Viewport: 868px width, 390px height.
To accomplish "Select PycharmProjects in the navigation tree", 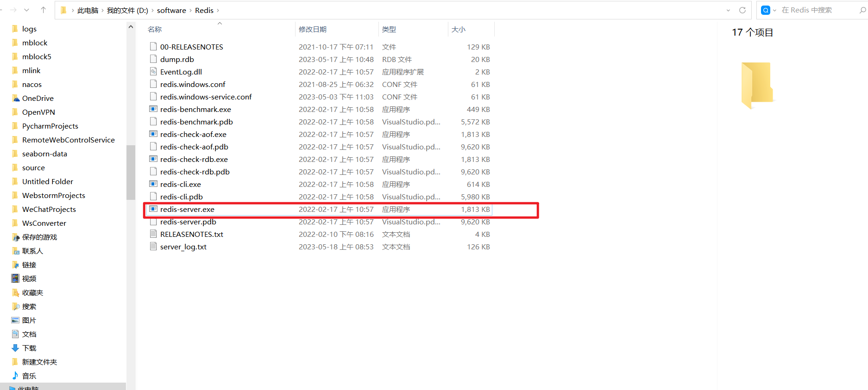I will coord(50,126).
